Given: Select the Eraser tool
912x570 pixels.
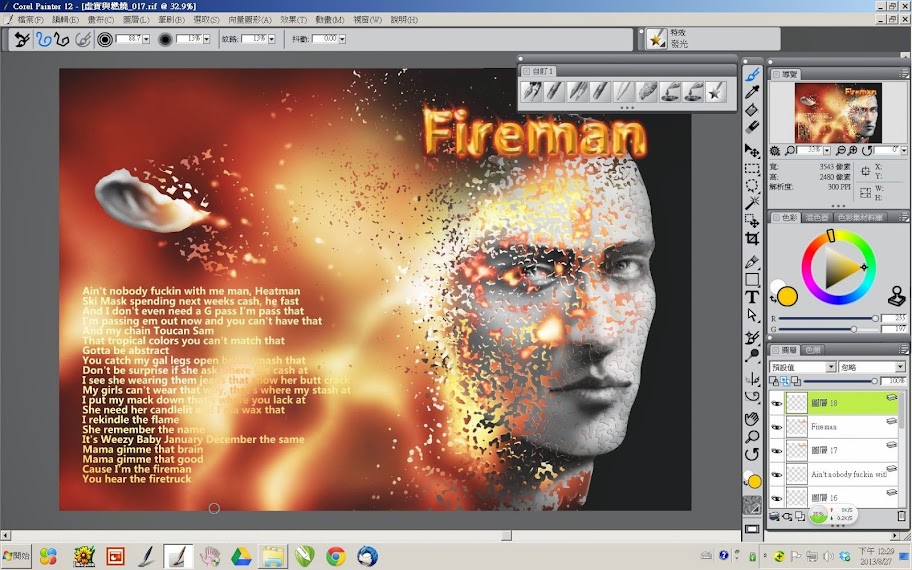Looking at the screenshot, I should point(752,126).
